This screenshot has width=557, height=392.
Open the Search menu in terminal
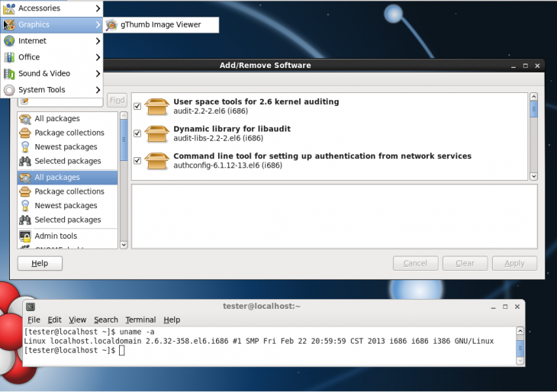coord(106,320)
